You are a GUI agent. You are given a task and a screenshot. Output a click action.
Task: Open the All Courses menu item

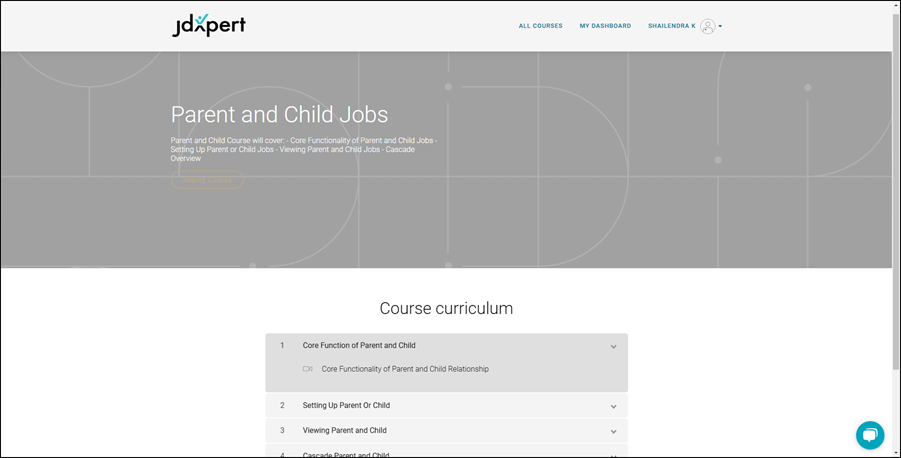(540, 26)
